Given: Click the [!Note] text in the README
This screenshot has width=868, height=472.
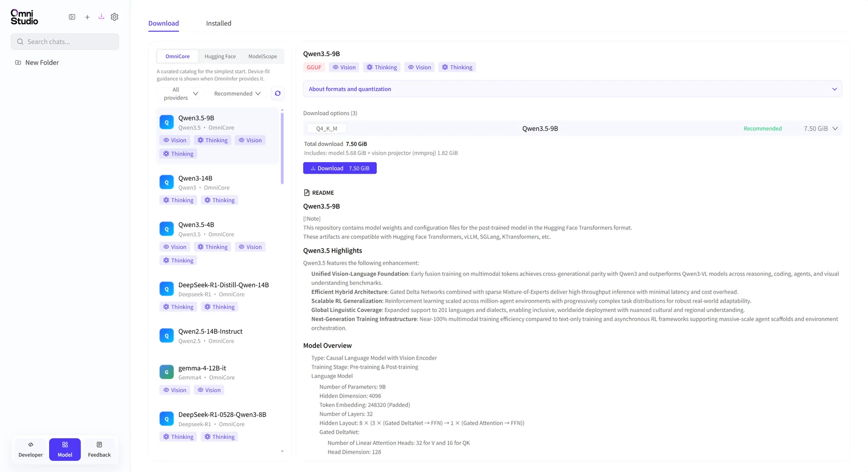Looking at the screenshot, I should click(312, 219).
